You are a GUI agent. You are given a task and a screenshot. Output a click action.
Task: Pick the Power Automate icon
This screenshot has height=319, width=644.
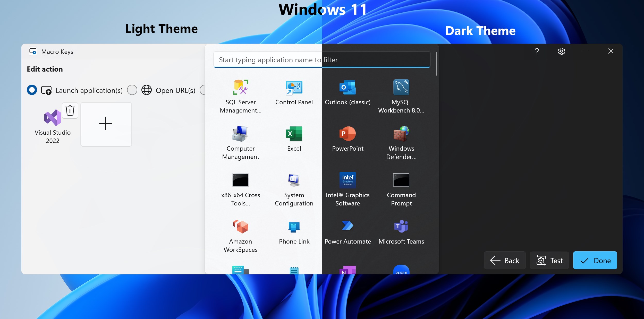click(348, 226)
